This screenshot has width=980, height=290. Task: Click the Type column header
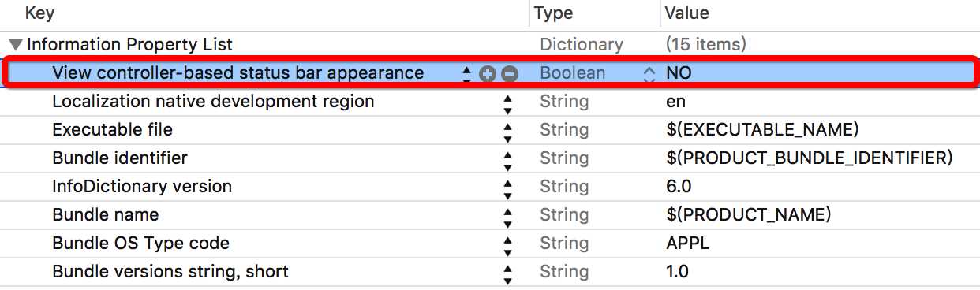point(554,13)
